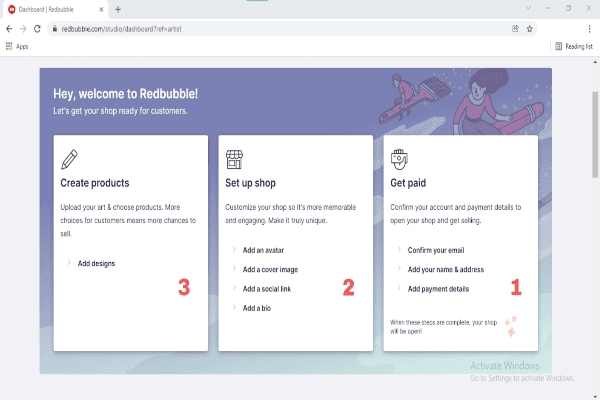Click the tab search chevron
The height and width of the screenshot is (400, 600).
[528, 8]
